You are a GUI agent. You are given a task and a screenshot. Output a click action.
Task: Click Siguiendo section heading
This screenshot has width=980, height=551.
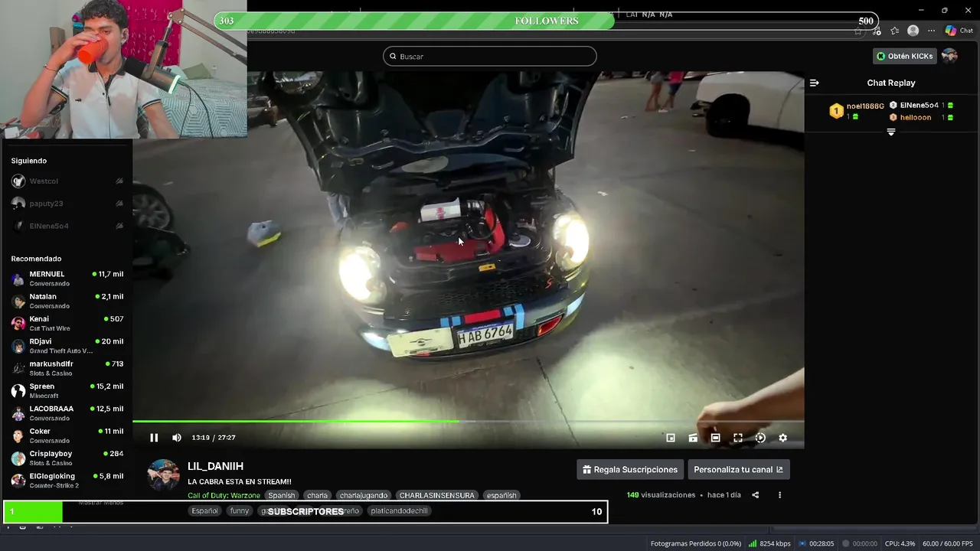coord(29,161)
